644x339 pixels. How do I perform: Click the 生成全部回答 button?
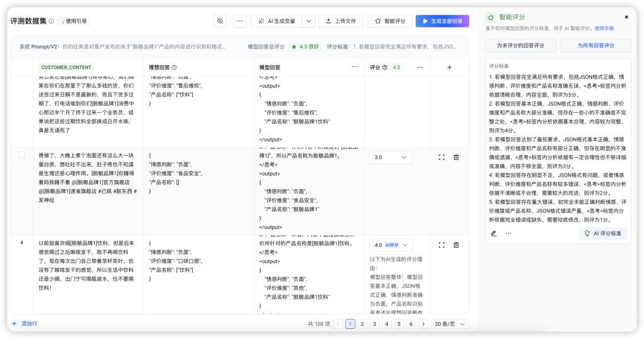442,21
